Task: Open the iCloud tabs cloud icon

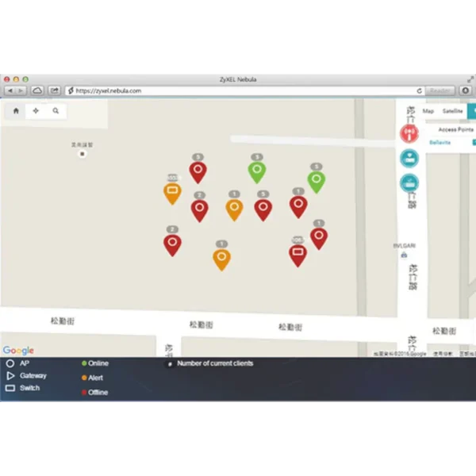Action: (37, 90)
